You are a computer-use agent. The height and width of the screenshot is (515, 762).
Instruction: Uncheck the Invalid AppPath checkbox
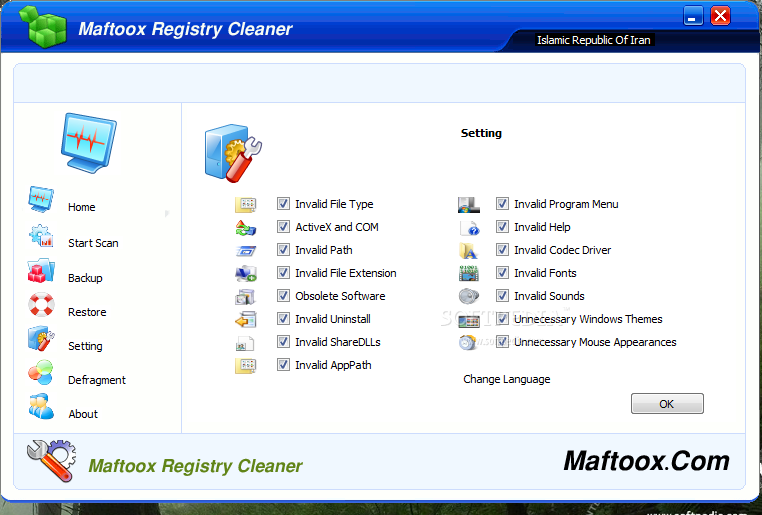(283, 364)
